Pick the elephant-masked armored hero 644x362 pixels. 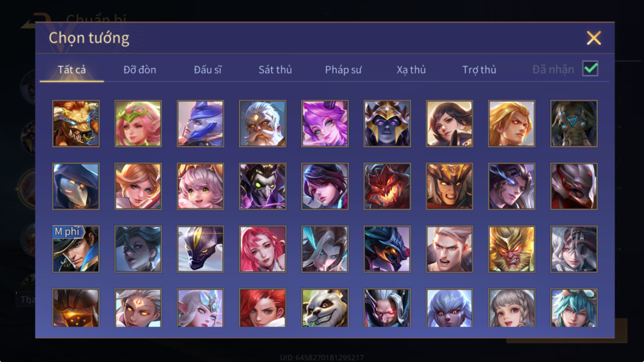574,123
